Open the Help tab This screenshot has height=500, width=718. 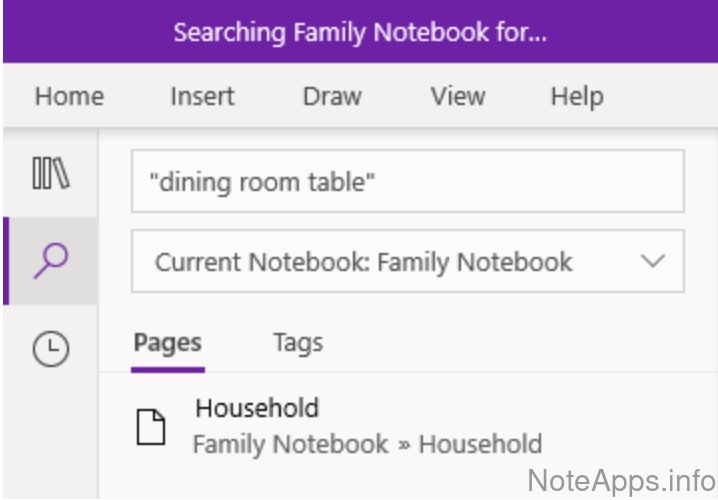(x=576, y=96)
